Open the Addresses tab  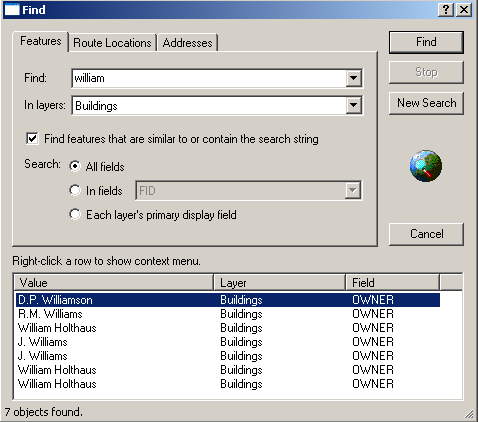[x=187, y=43]
